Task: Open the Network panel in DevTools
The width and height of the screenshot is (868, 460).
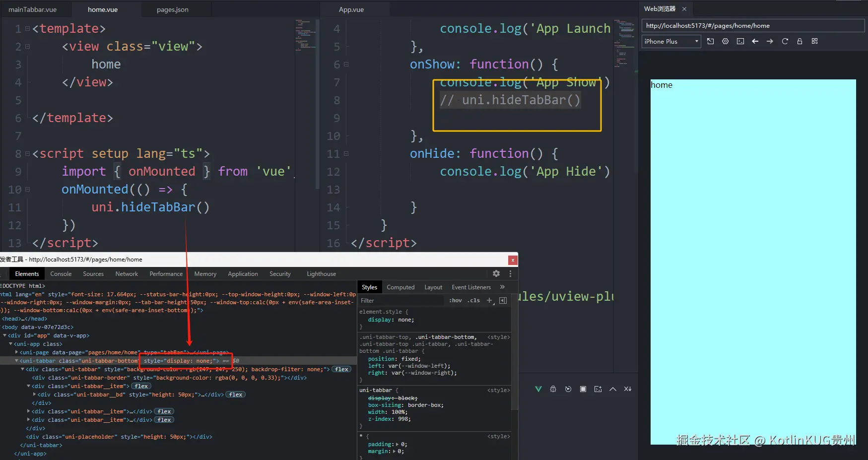Action: pyautogui.click(x=127, y=274)
